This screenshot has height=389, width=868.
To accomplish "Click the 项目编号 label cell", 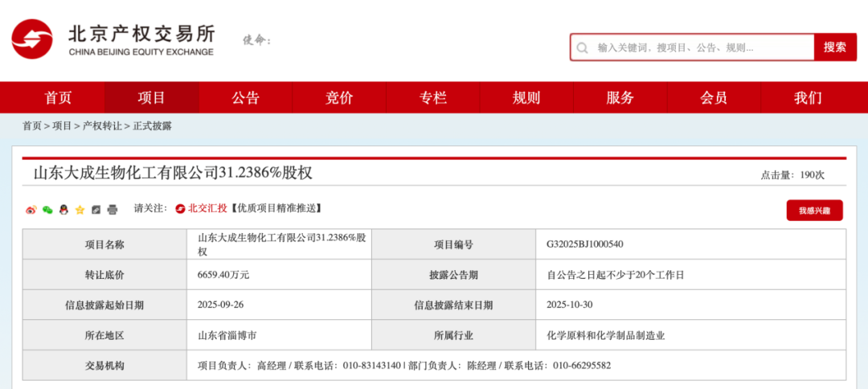I will pos(453,244).
